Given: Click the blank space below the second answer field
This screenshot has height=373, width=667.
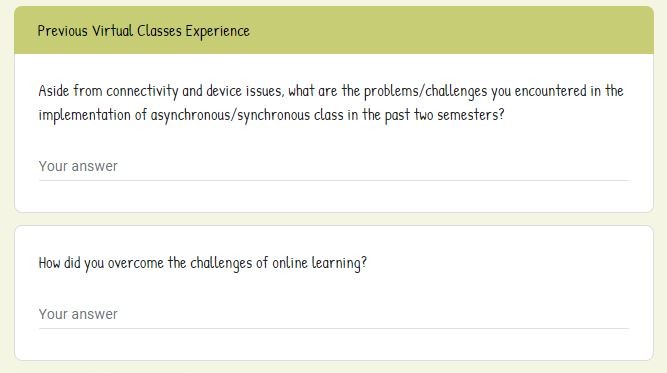Looking at the screenshot, I should [x=334, y=345].
